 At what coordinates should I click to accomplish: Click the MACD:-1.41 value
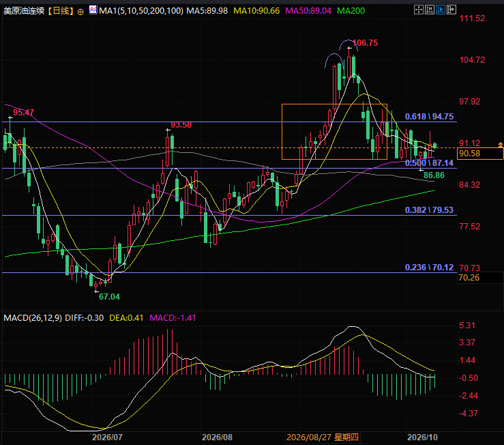[x=173, y=318]
